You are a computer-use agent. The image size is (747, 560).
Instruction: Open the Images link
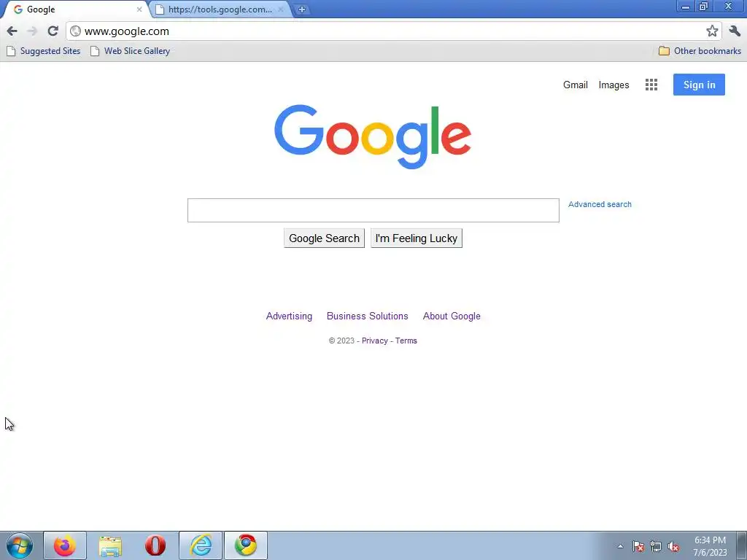pos(614,85)
